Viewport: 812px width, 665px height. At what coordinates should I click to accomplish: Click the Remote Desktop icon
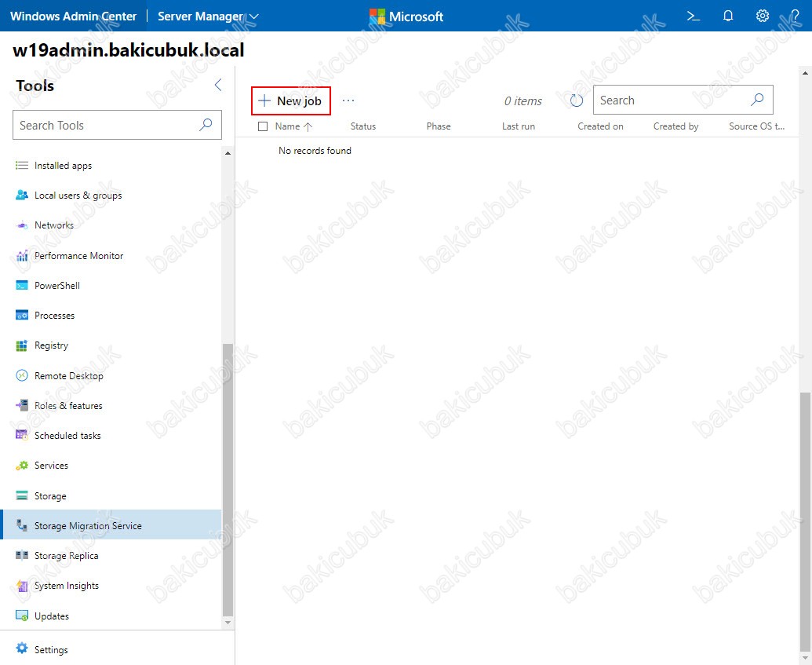pyautogui.click(x=22, y=375)
